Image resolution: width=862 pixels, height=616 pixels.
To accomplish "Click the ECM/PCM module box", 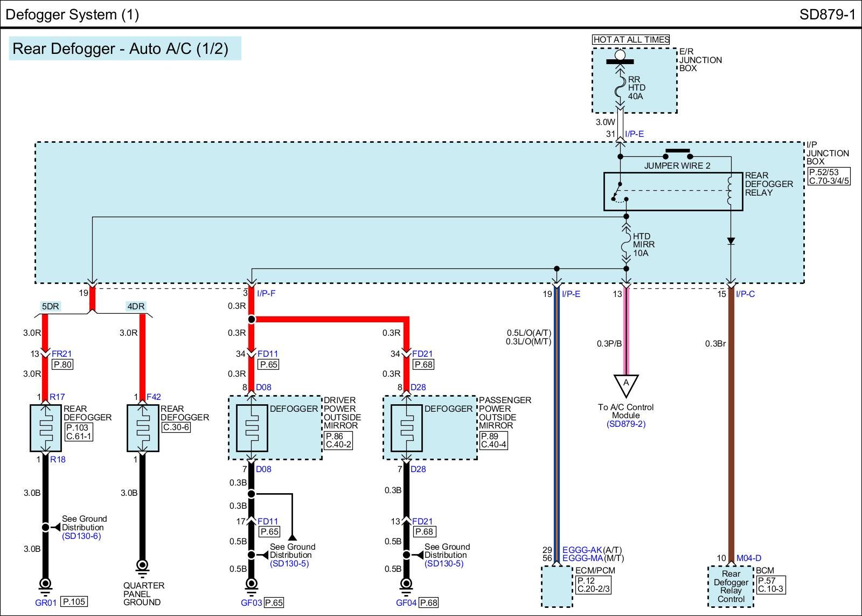I will click(x=557, y=586).
